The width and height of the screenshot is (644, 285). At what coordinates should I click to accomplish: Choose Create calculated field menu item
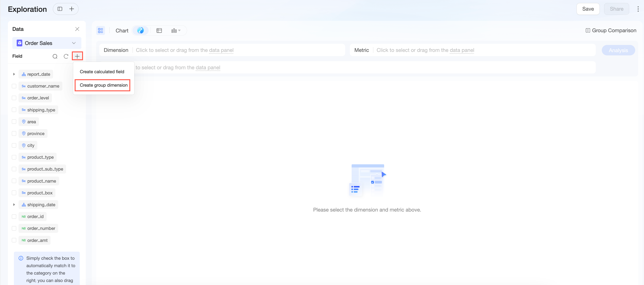coord(102,72)
